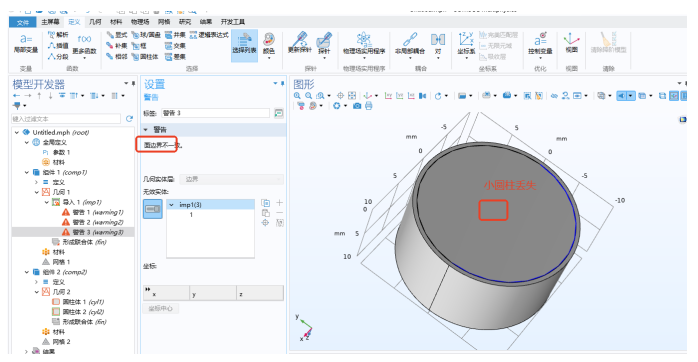Click the 坐标中心 coordinate center button
The width and height of the screenshot is (698, 362).
point(161,309)
